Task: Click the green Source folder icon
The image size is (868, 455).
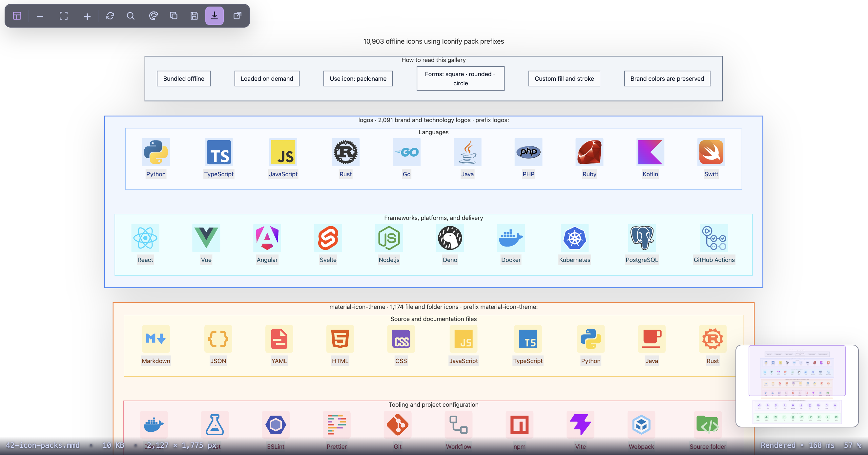Action: coord(708,424)
